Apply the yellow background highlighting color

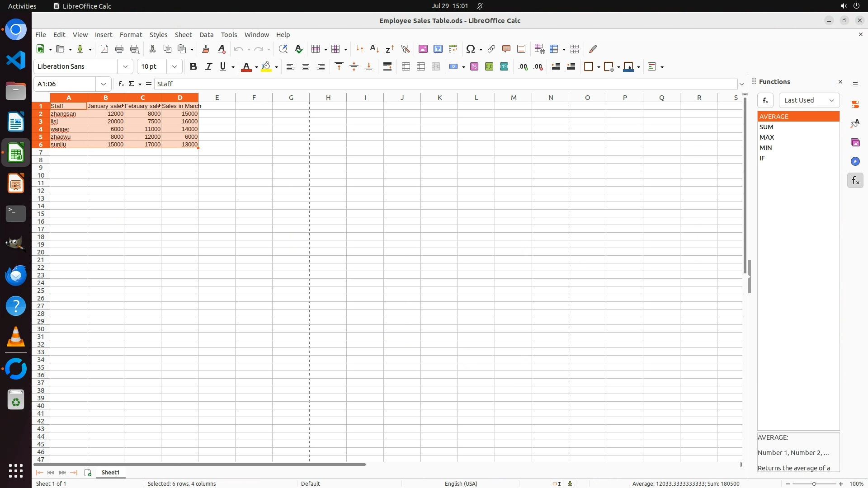[x=266, y=67]
